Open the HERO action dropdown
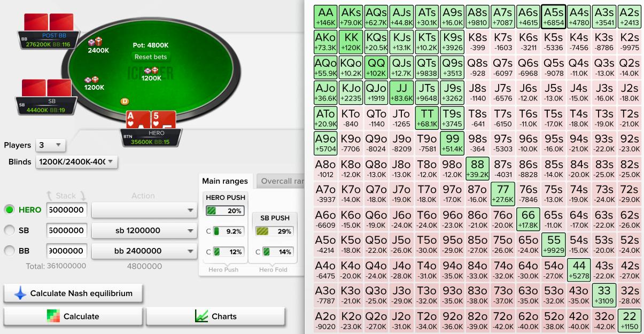The height and width of the screenshot is (334, 644). (144, 210)
